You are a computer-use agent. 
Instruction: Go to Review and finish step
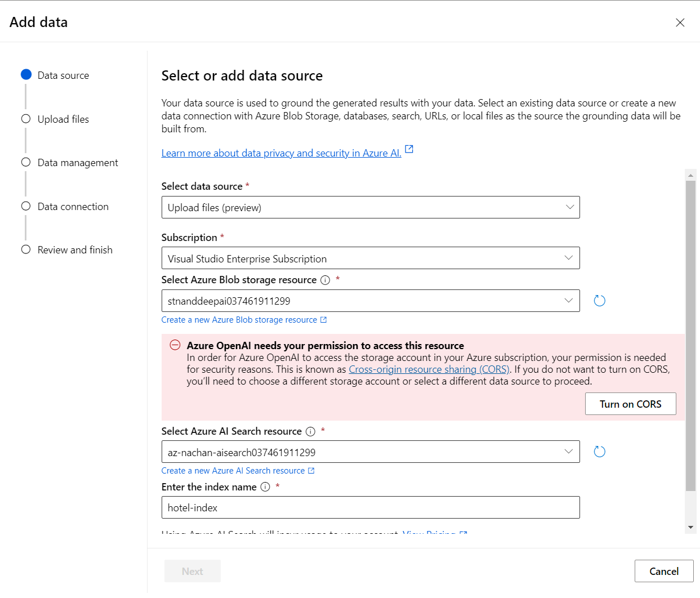point(74,250)
